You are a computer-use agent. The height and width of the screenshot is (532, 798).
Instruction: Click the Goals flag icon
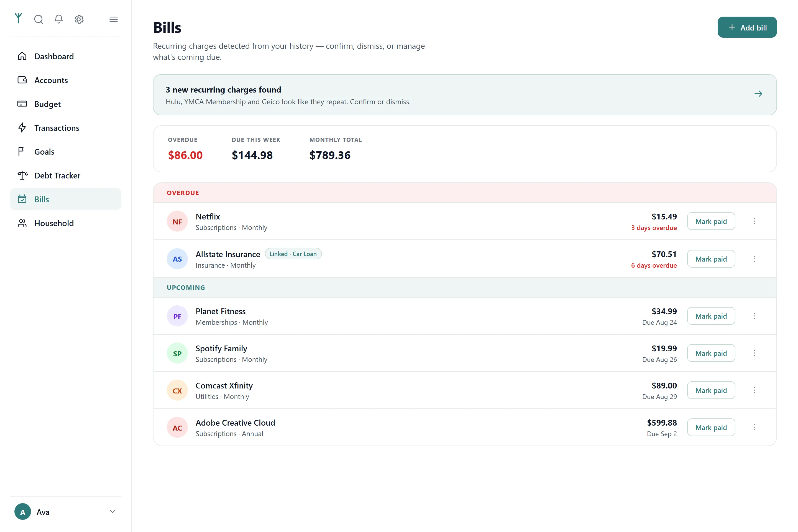click(x=21, y=151)
